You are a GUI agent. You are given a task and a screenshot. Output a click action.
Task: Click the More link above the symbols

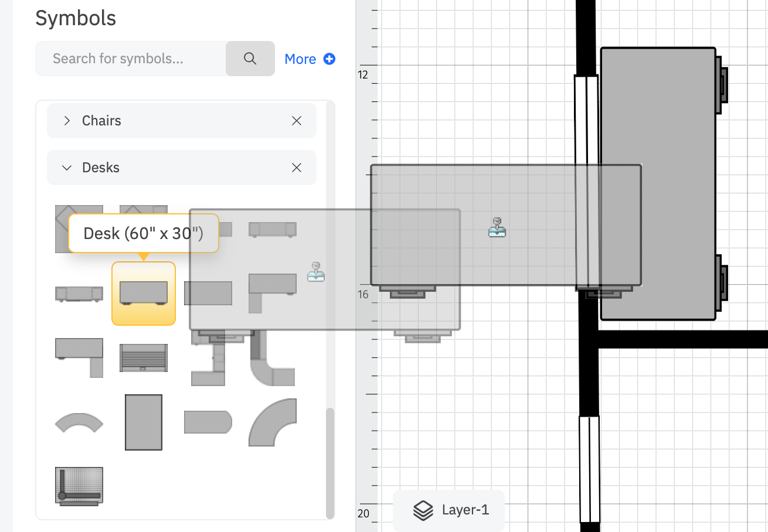pyautogui.click(x=300, y=59)
